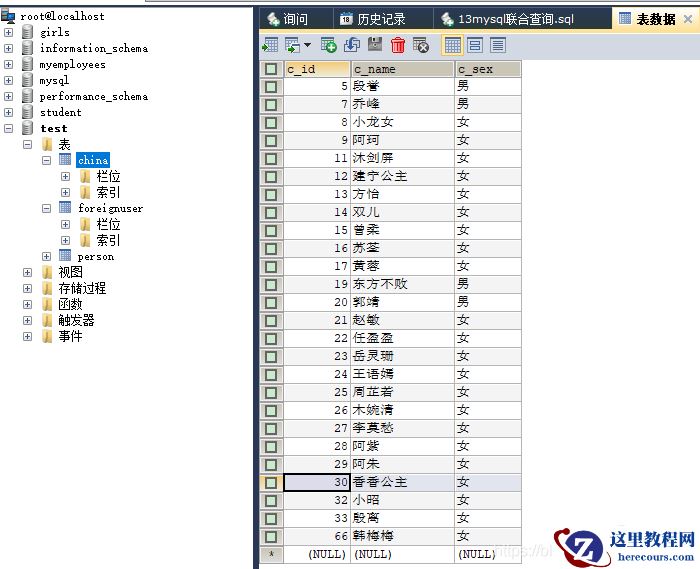700x569 pixels.
Task: Check the row checkbox for 香香公主
Action: [271, 482]
